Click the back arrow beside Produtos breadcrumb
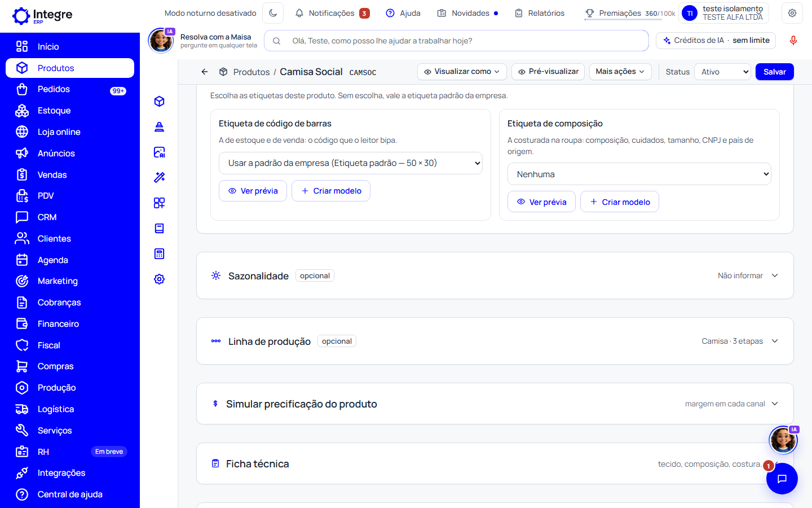Image resolution: width=812 pixels, height=508 pixels. (205, 72)
